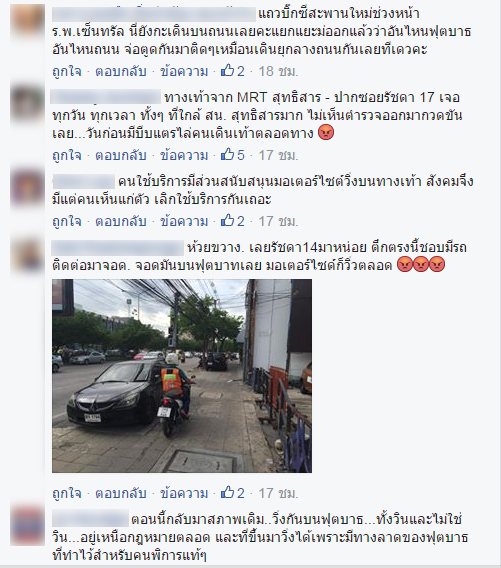Like the MRT สุทธิสาร comment
The width and height of the screenshot is (501, 568).
tap(67, 155)
